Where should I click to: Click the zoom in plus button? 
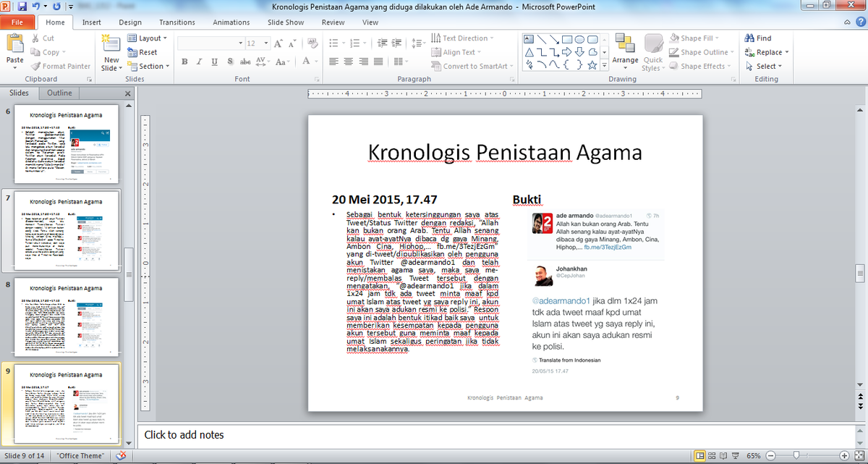(x=844, y=456)
